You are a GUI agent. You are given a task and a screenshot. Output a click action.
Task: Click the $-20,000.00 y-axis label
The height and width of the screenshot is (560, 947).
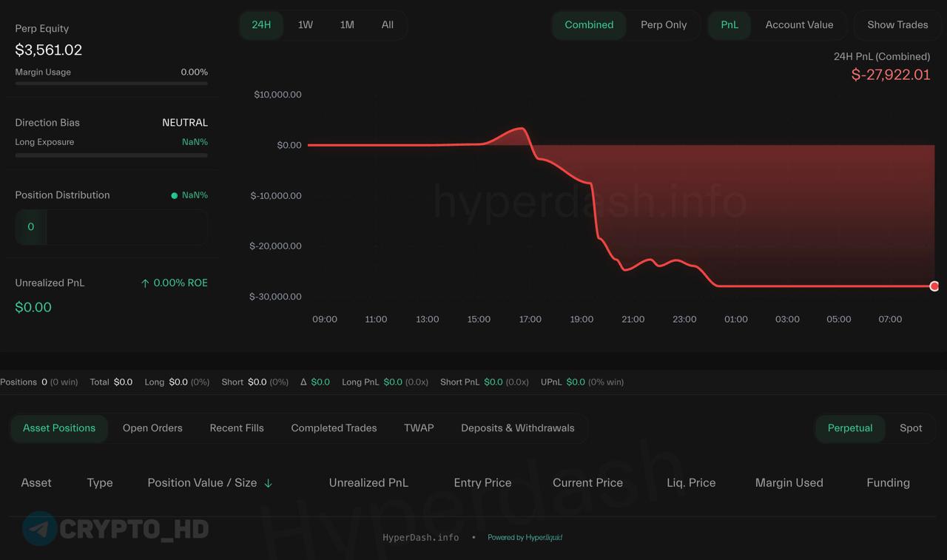[x=276, y=246]
